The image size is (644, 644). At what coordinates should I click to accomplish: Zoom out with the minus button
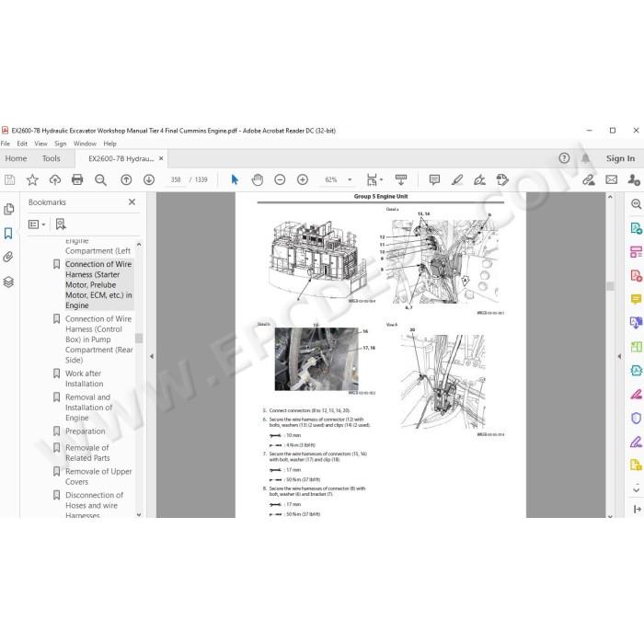(x=280, y=179)
